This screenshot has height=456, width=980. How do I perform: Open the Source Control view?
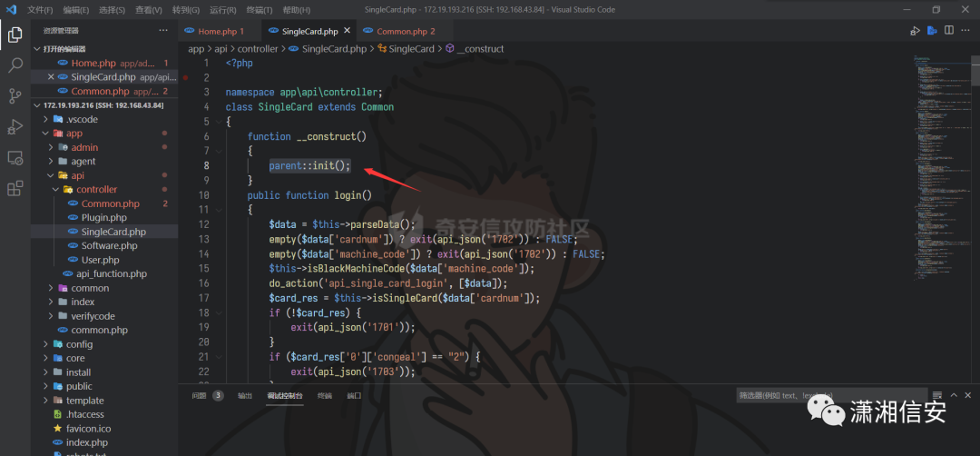point(15,95)
